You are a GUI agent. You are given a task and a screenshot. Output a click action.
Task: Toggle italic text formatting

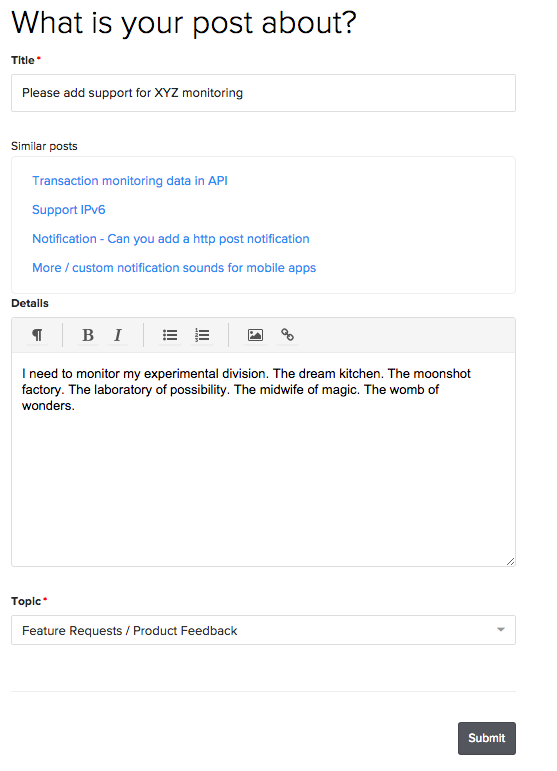point(117,335)
